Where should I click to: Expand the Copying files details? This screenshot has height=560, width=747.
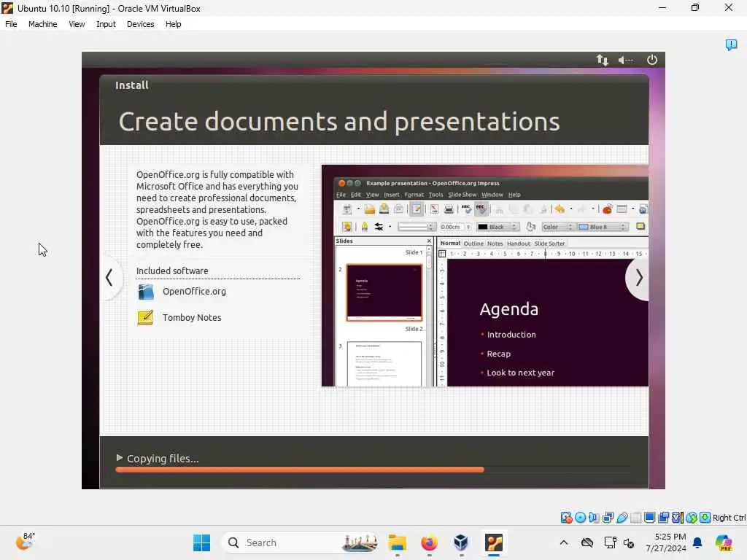pos(119,458)
